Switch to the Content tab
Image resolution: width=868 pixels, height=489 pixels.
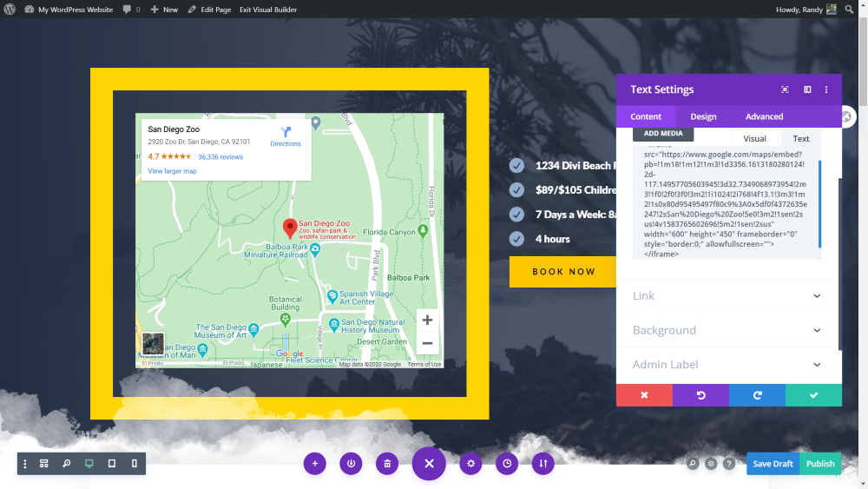(646, 116)
